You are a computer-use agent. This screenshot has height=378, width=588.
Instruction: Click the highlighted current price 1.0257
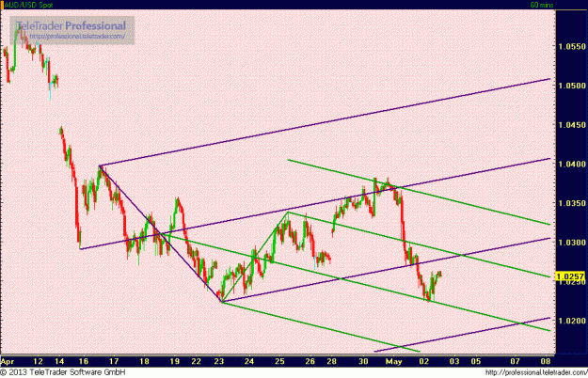tap(570, 276)
